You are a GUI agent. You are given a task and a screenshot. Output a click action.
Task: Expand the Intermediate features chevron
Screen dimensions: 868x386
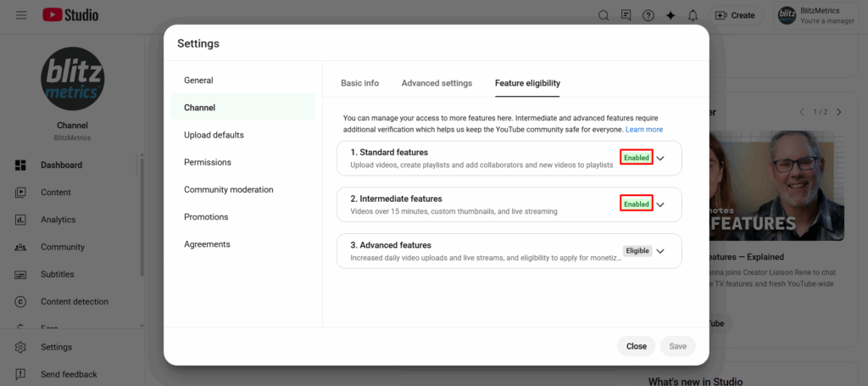660,204
